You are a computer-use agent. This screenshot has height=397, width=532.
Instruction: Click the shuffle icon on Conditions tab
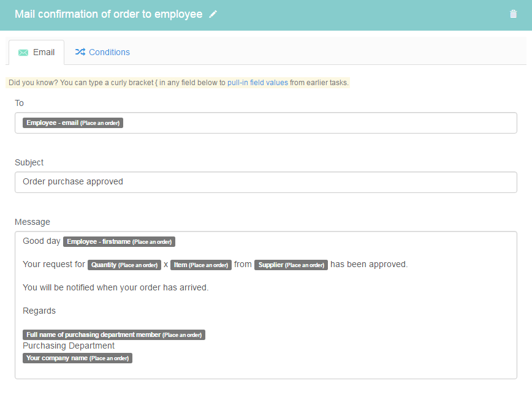click(80, 52)
